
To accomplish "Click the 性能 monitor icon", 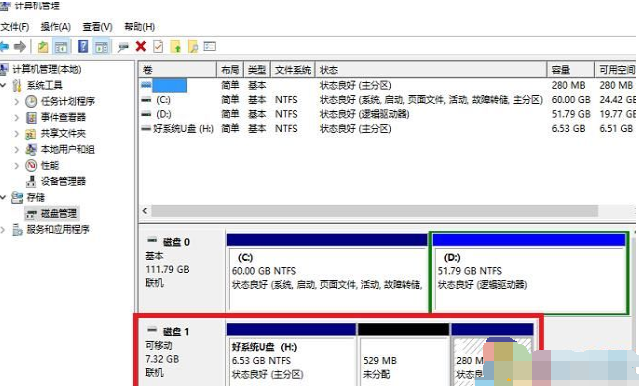I will [x=31, y=165].
